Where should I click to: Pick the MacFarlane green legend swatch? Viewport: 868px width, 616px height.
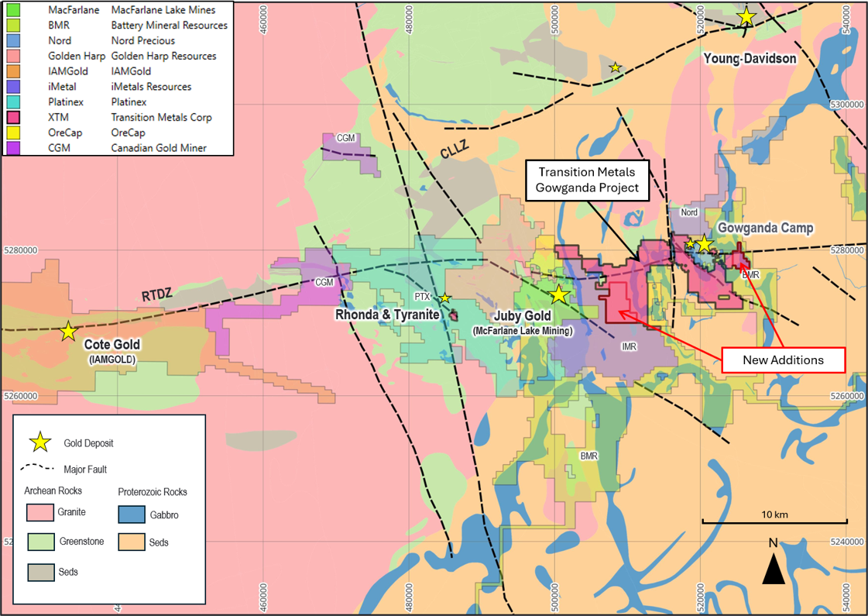13,9
